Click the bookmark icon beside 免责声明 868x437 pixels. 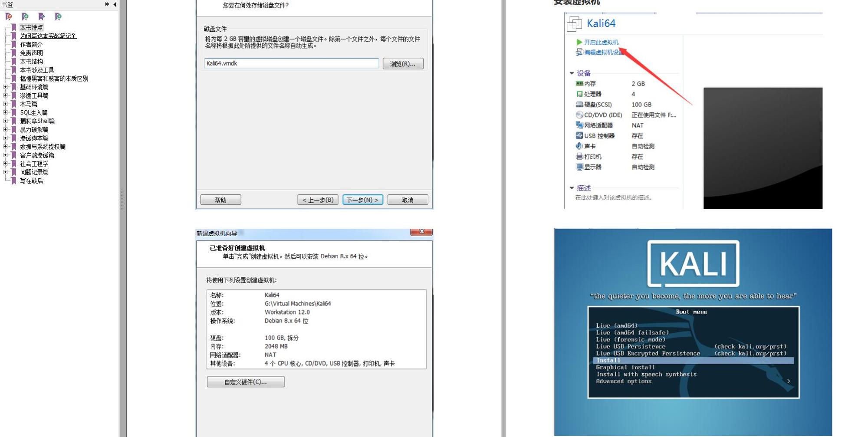coord(14,53)
